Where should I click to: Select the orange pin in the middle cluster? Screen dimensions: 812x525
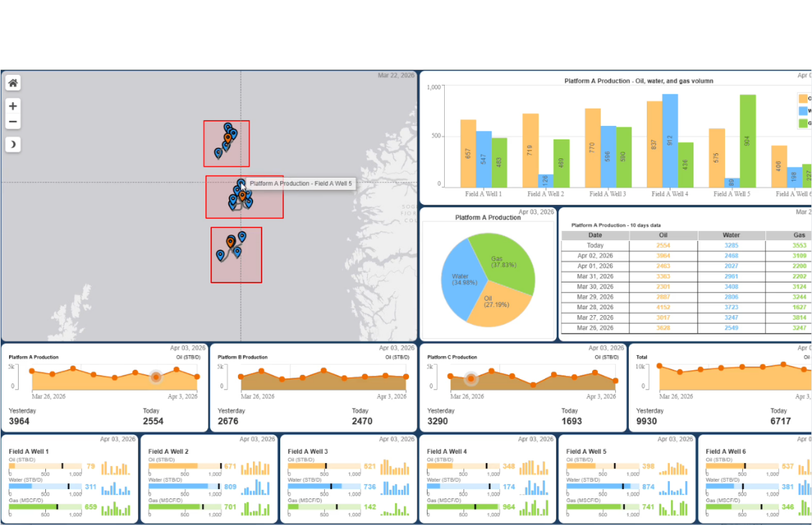click(x=242, y=196)
